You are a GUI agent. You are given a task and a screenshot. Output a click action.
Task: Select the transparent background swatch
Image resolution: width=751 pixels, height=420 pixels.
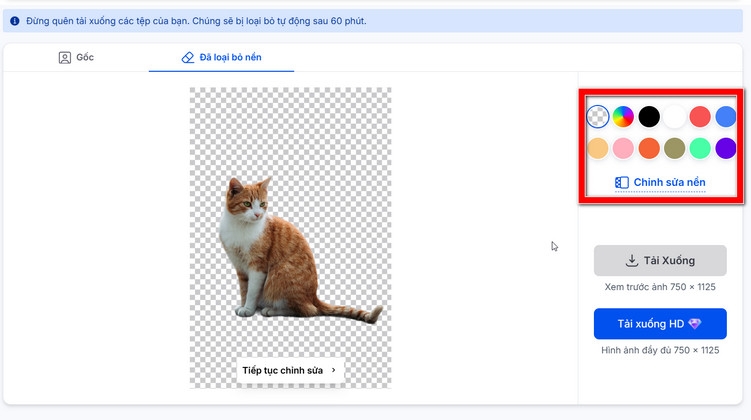pos(597,116)
